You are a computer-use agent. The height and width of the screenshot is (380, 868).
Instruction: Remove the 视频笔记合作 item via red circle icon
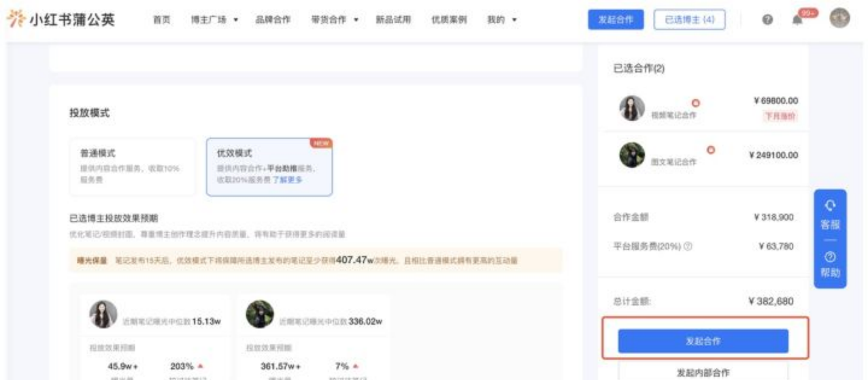pyautogui.click(x=695, y=104)
